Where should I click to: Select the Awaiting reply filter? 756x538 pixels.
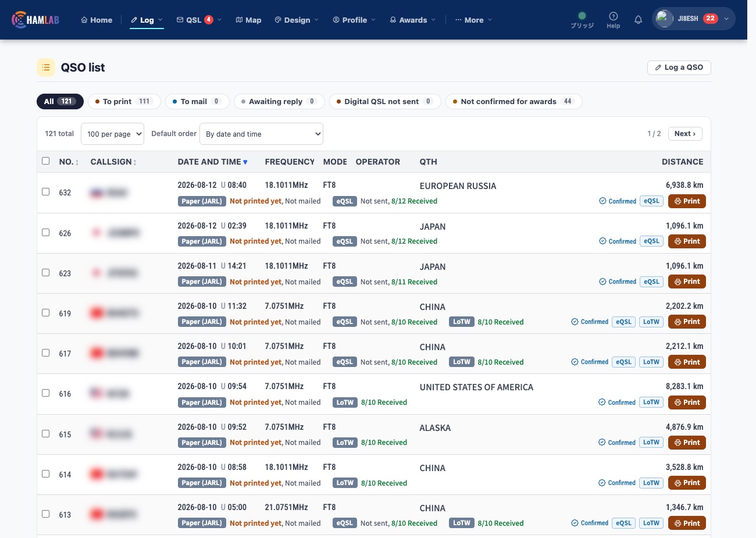pos(279,101)
